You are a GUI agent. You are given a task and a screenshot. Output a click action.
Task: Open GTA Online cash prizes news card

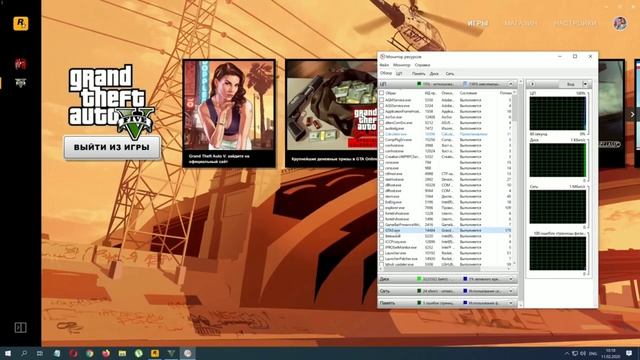coord(331,113)
